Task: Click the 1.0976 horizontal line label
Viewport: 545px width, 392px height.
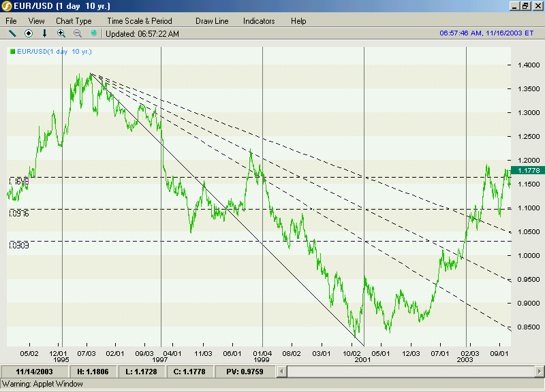Action: (19, 213)
